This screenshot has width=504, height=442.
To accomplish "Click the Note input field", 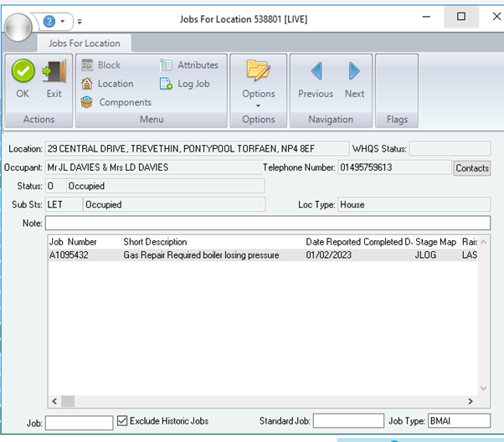I will 268,223.
